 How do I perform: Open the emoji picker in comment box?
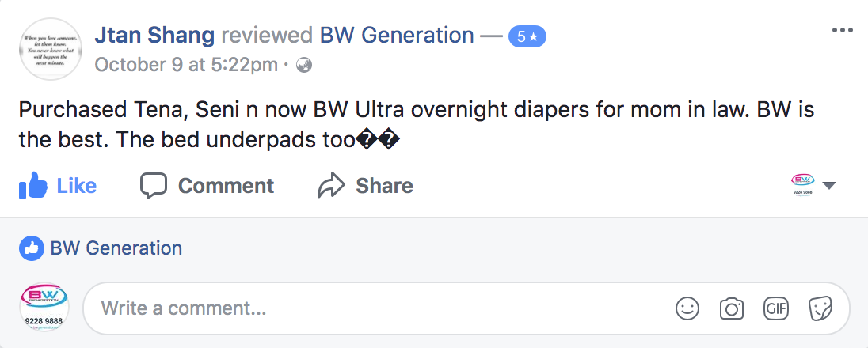point(687,308)
